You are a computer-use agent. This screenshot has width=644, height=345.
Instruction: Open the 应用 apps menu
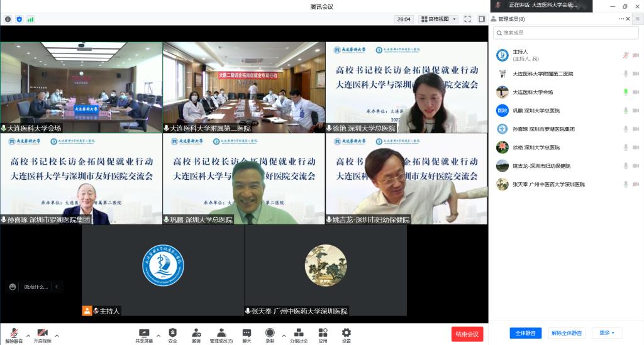point(323,336)
